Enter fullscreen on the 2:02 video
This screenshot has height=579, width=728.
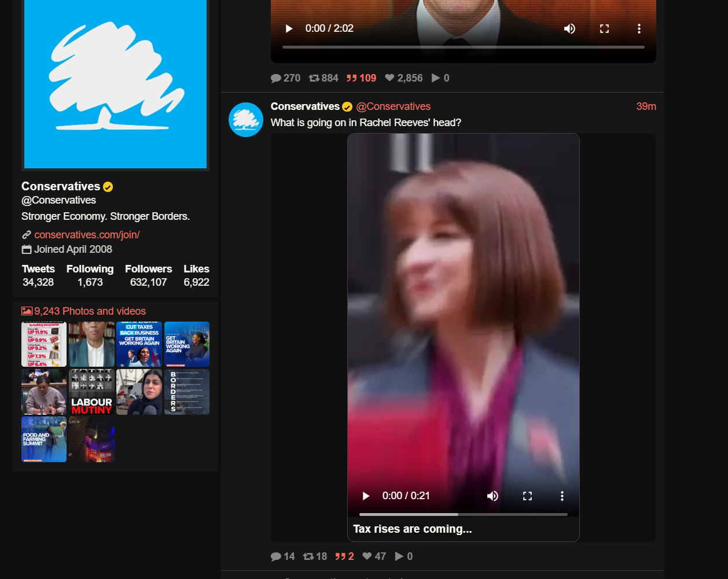[604, 28]
